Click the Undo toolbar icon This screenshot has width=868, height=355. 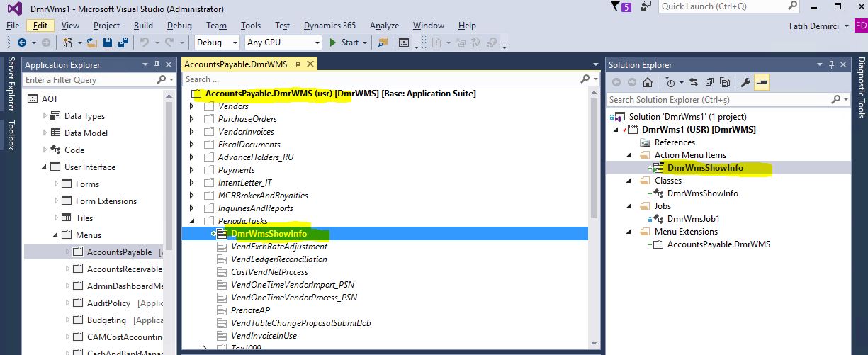click(145, 43)
